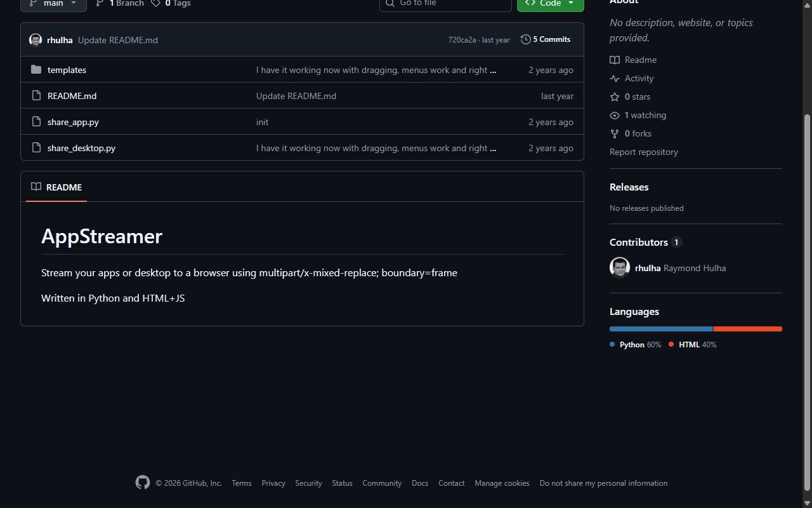Image resolution: width=812 pixels, height=508 pixels.
Task: Open the Contact footer link
Action: 452,483
